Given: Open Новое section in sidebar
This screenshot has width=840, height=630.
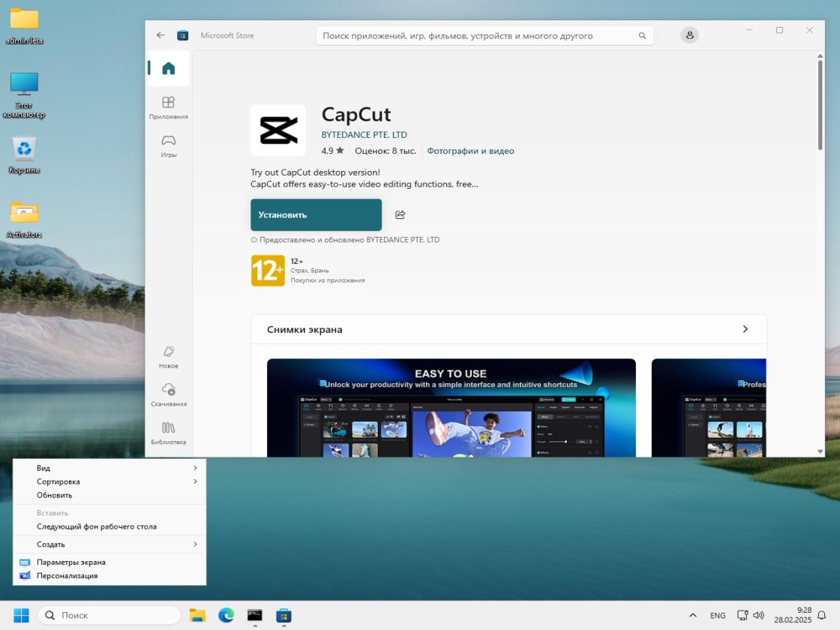Looking at the screenshot, I should [168, 357].
